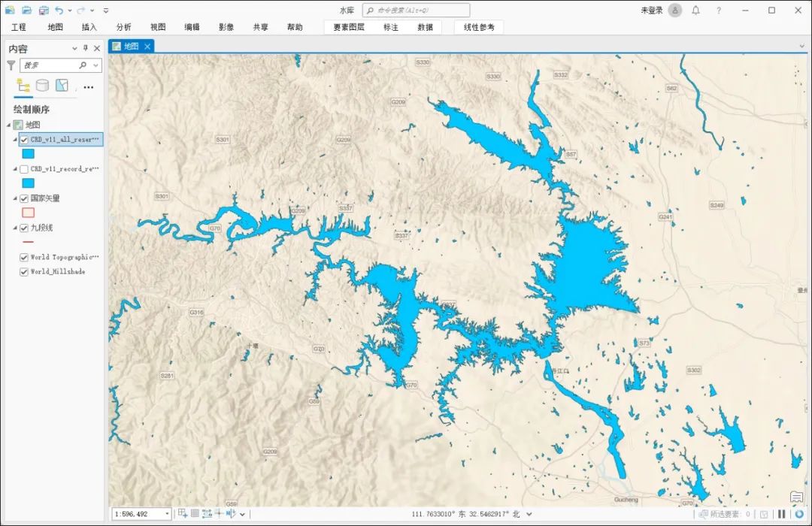
Task: Open the 九段线 red line symbol
Action: (28, 242)
